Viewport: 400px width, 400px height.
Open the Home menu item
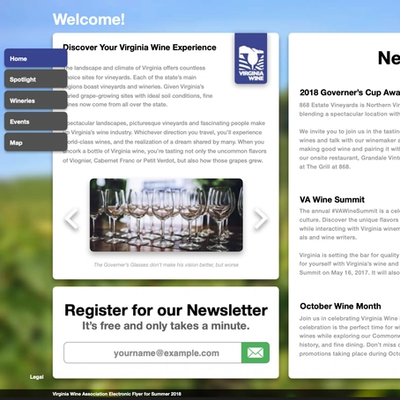[36, 58]
